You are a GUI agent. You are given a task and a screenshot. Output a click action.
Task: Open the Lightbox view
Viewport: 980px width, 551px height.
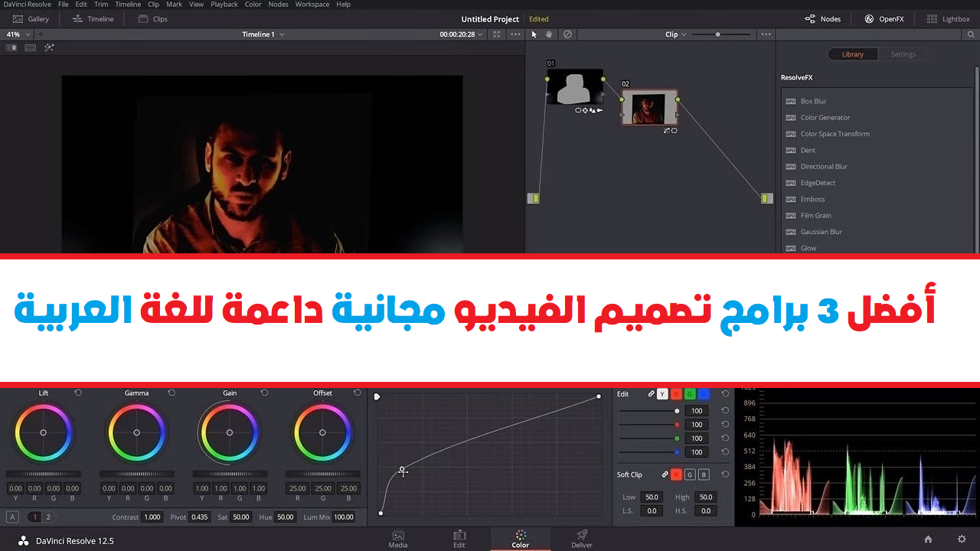[948, 19]
